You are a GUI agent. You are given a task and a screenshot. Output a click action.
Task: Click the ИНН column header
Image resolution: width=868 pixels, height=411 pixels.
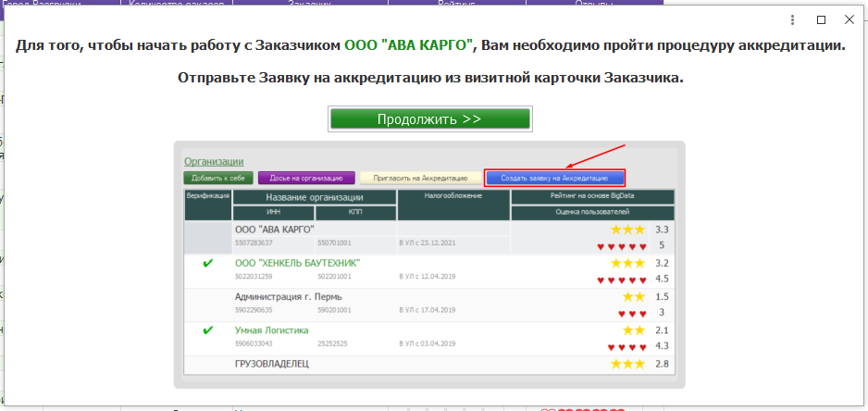pyautogui.click(x=274, y=213)
